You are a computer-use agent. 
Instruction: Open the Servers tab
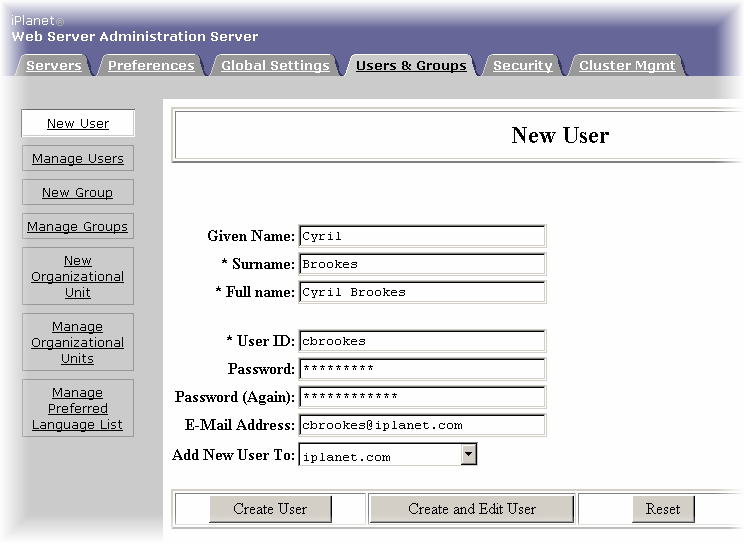54,66
